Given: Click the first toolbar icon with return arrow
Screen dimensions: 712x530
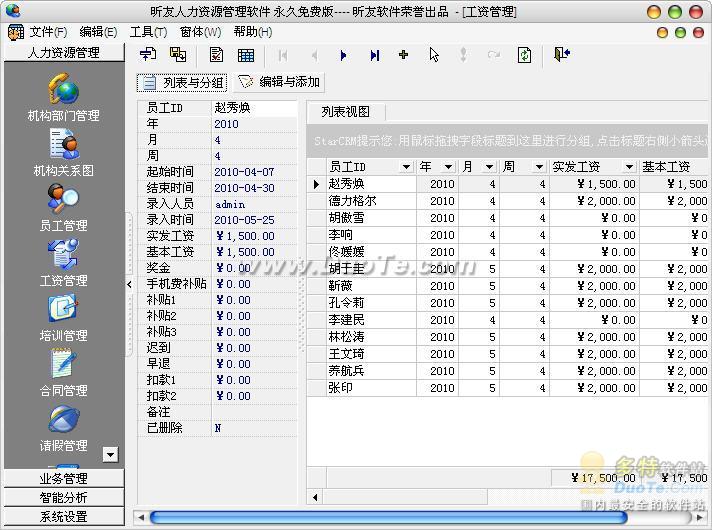Looking at the screenshot, I should click(148, 55).
